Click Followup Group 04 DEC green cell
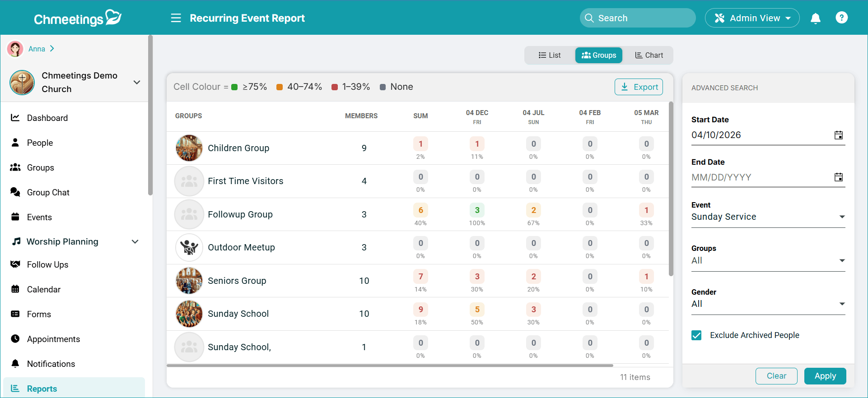Screen dimensions: 868x398 (477, 210)
